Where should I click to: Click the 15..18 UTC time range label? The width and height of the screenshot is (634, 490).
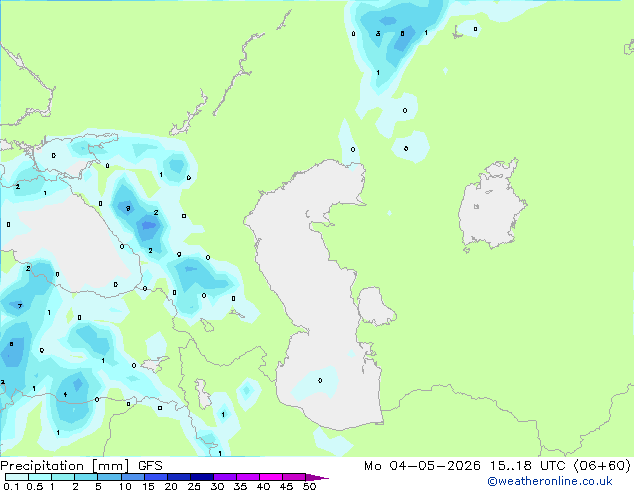[x=527, y=466]
